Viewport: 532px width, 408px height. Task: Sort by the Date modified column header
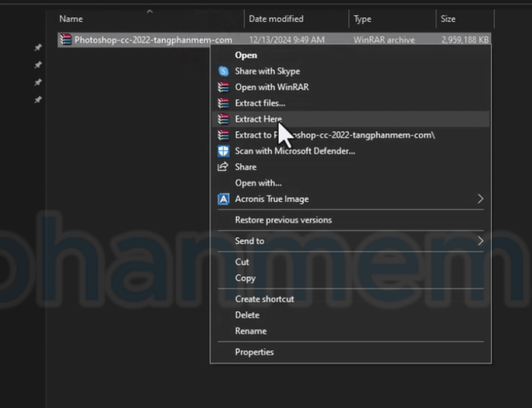[x=276, y=19]
